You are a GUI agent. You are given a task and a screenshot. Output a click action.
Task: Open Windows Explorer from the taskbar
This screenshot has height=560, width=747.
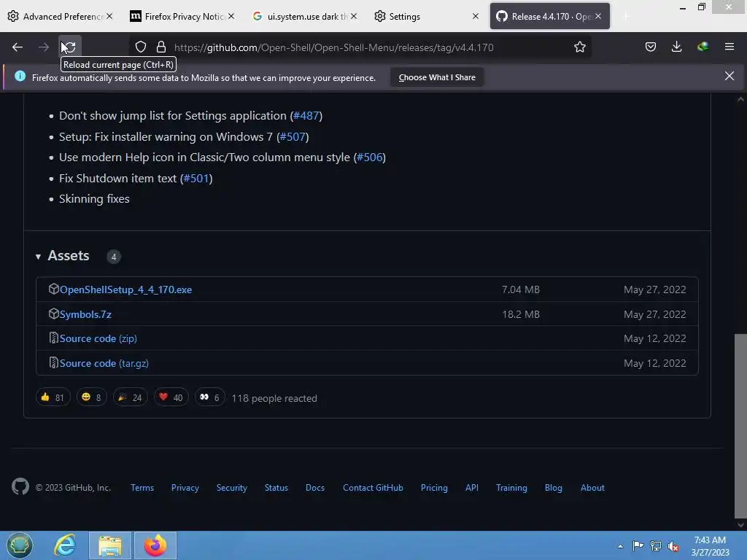click(110, 545)
